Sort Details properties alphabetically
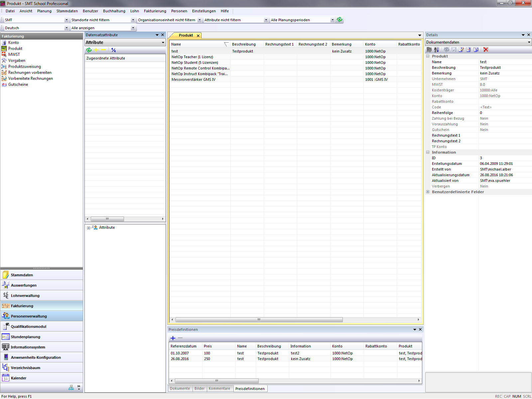Screen dimensions: 532x399 [x=437, y=50]
